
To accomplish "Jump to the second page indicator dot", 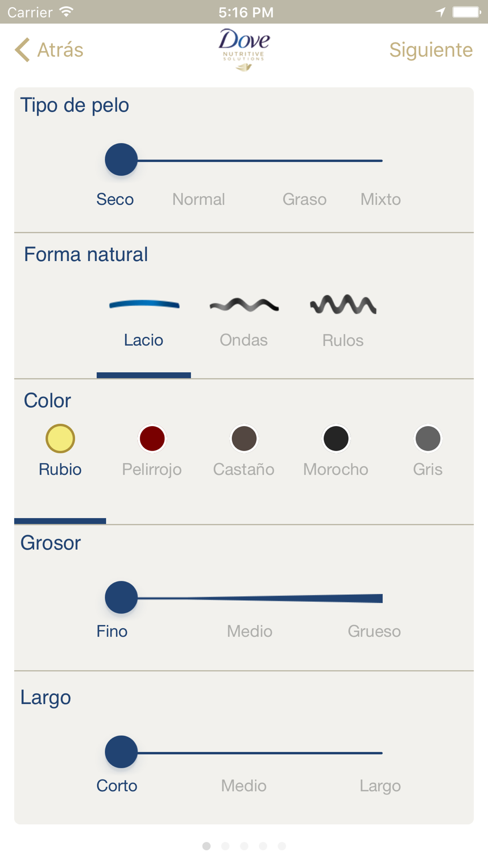I will (225, 846).
